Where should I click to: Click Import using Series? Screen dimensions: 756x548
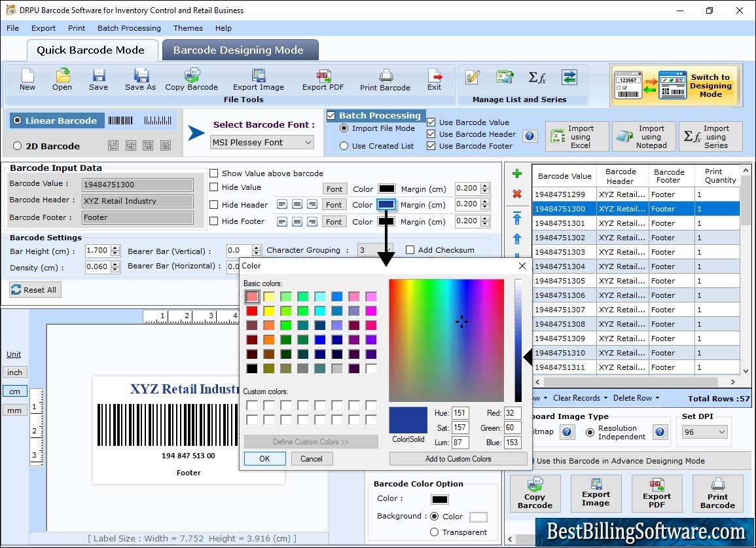[x=711, y=137]
